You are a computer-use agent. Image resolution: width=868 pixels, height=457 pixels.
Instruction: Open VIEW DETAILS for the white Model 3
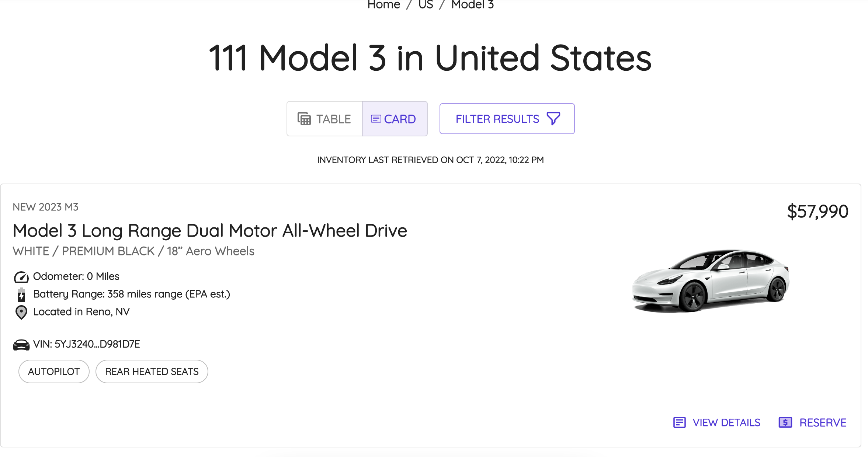(x=726, y=422)
